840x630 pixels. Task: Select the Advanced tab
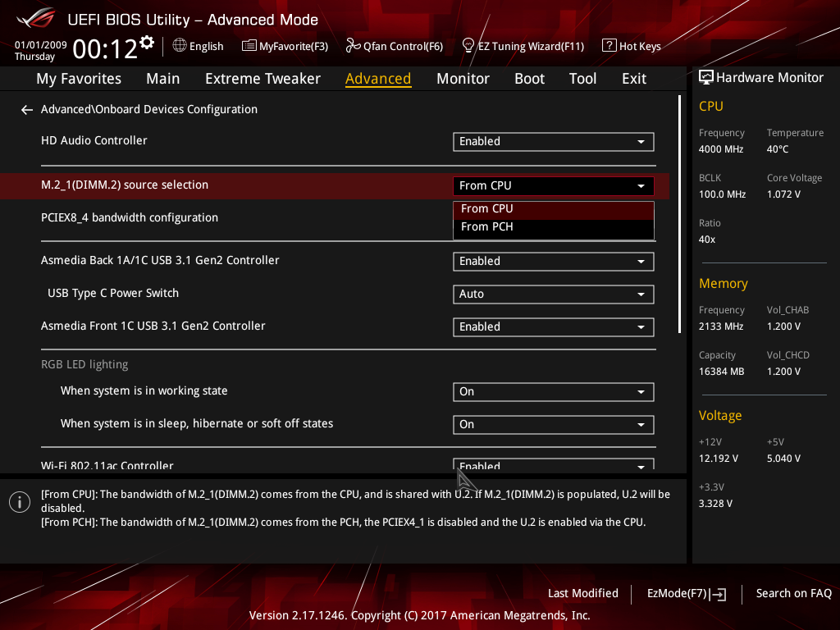point(378,79)
